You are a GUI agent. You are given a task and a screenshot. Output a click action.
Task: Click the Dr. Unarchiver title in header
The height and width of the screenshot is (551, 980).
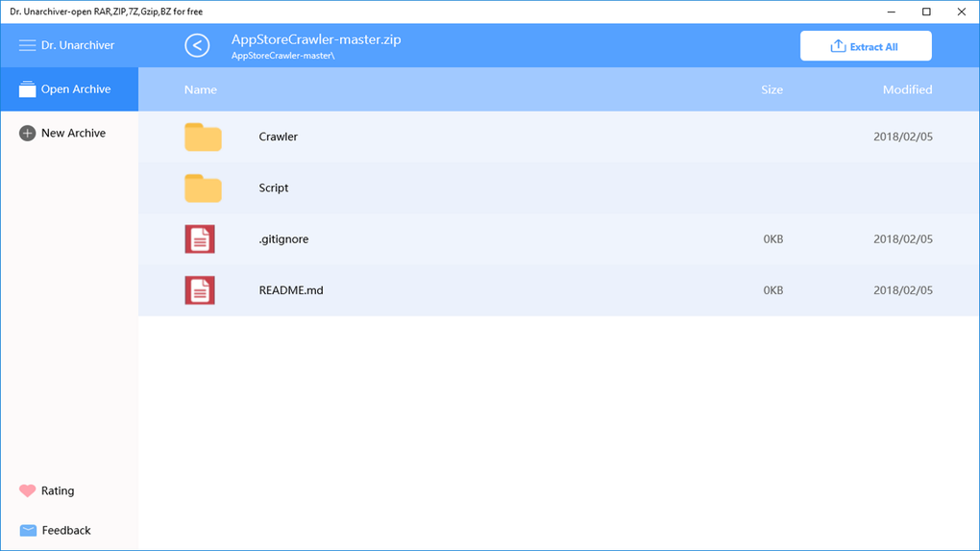pos(78,45)
